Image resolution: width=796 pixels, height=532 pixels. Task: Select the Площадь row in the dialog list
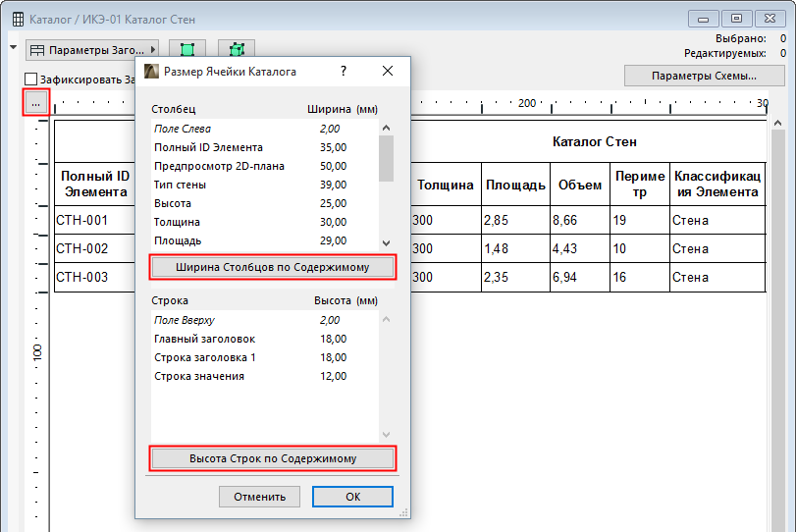(x=264, y=240)
